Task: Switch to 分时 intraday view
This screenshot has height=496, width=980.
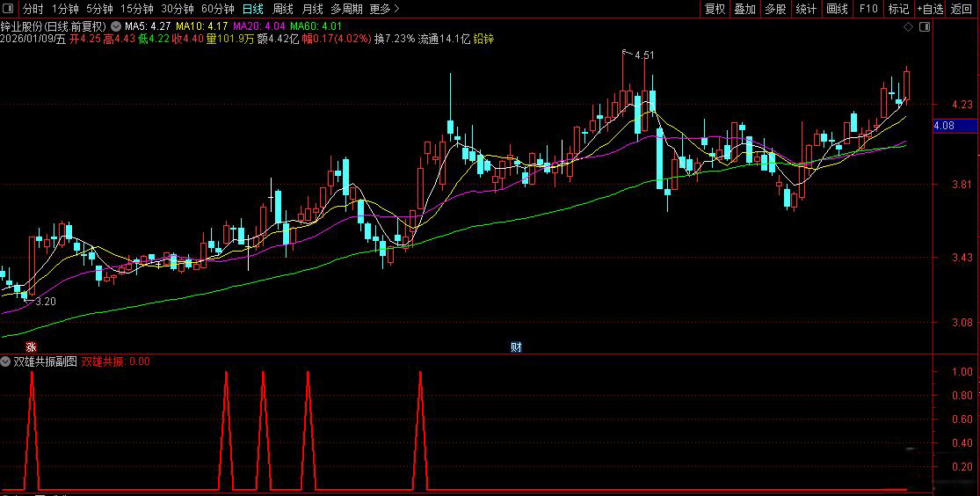Action: click(33, 9)
